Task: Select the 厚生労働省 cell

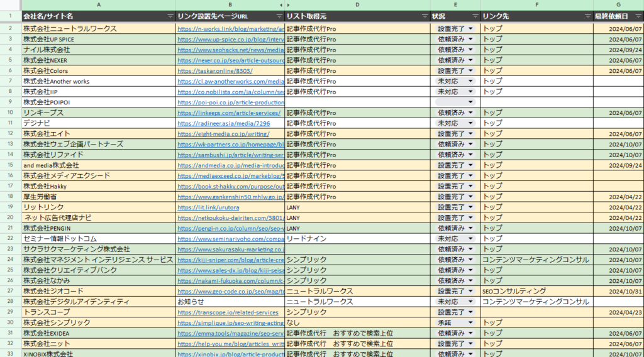Action: point(98,197)
